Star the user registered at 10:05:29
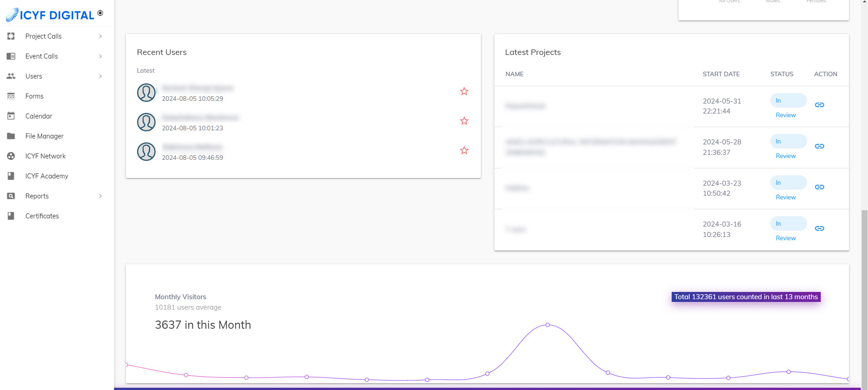The image size is (868, 390). (464, 91)
